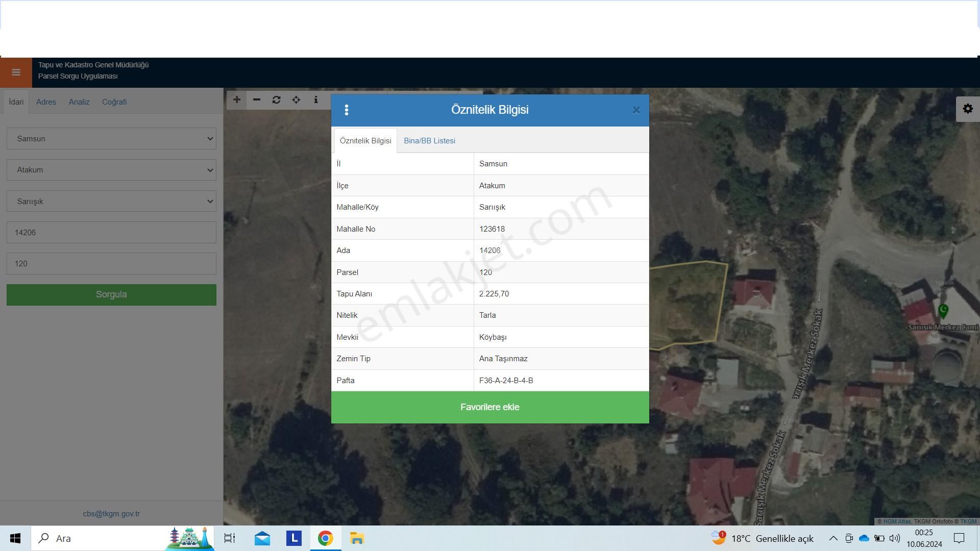Open Chrome from the Windows taskbar
Image resolution: width=980 pixels, height=551 pixels.
coord(325,538)
